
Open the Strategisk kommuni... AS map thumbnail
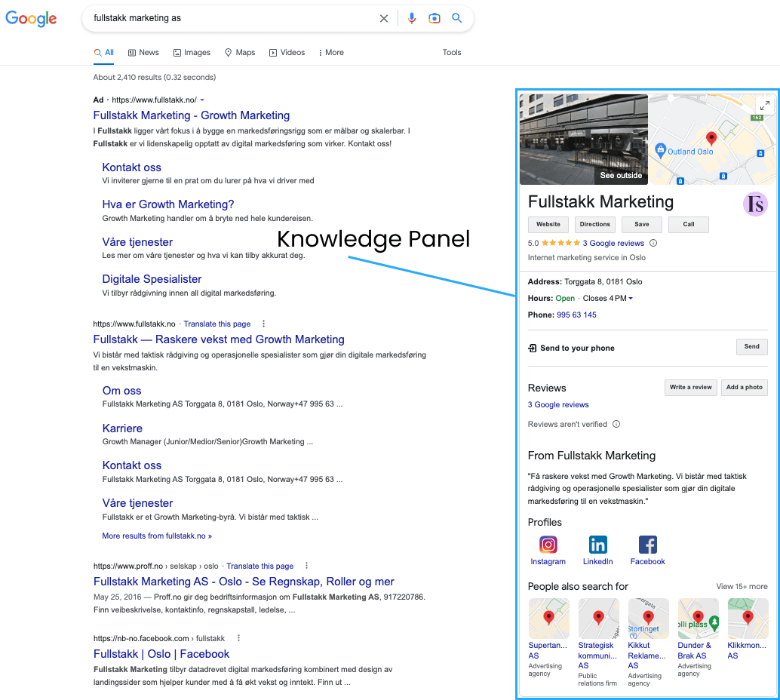(598, 619)
